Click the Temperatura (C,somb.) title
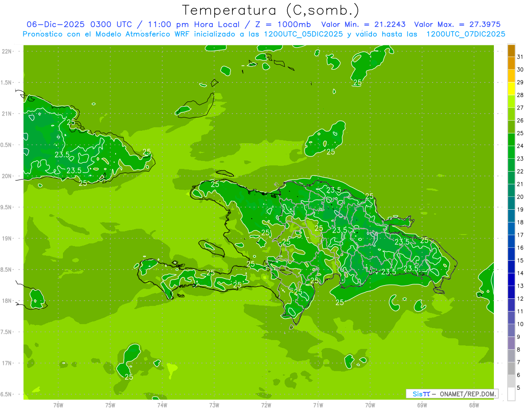This screenshot has height=411, width=532. (271, 10)
